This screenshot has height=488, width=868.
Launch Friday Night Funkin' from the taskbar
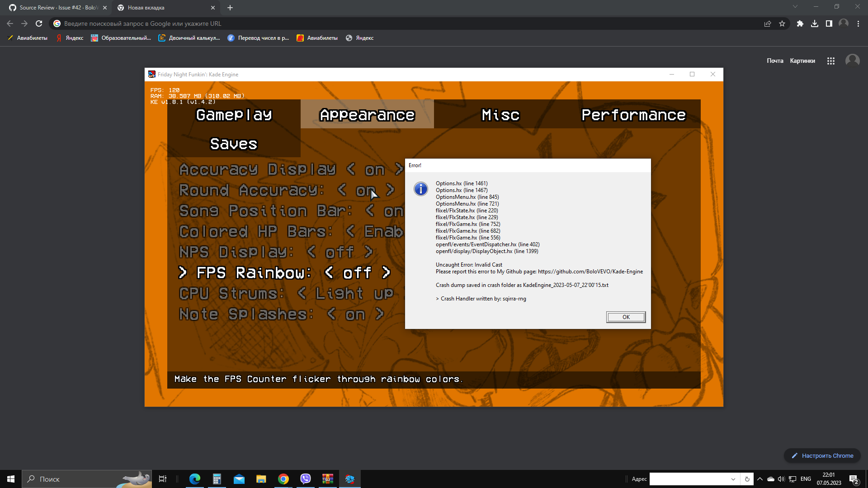pyautogui.click(x=349, y=479)
